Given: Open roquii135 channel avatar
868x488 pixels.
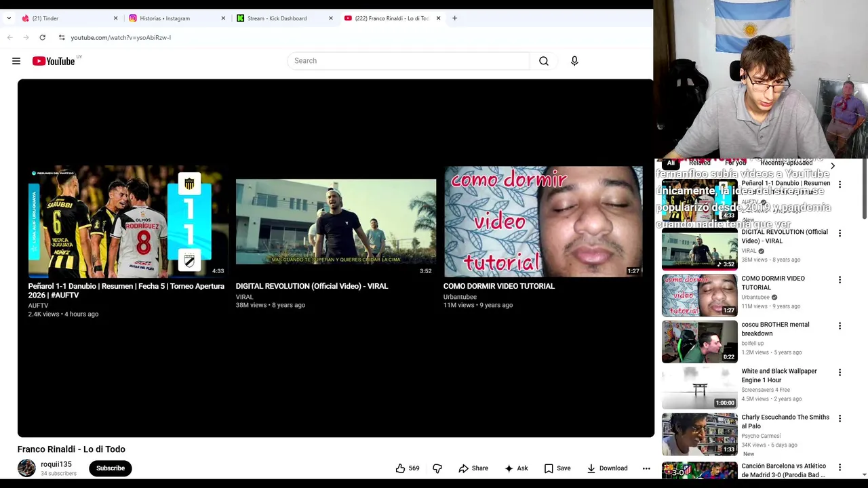Looking at the screenshot, I should (x=26, y=468).
